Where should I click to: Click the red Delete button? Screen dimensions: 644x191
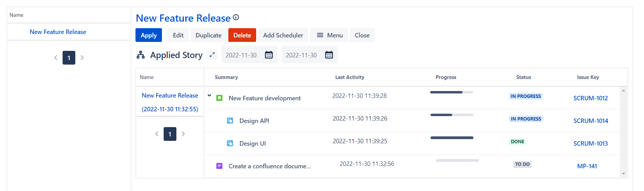(242, 35)
